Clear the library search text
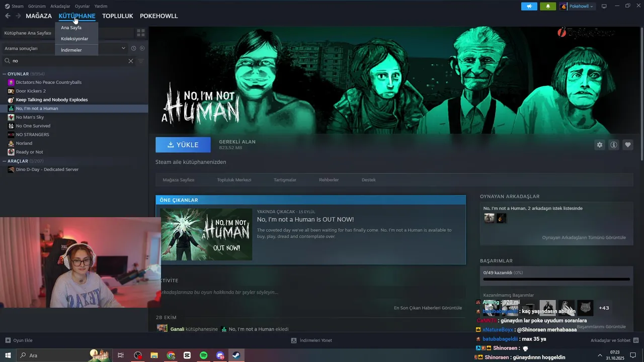Image resolution: width=644 pixels, height=362 pixels. (131, 61)
